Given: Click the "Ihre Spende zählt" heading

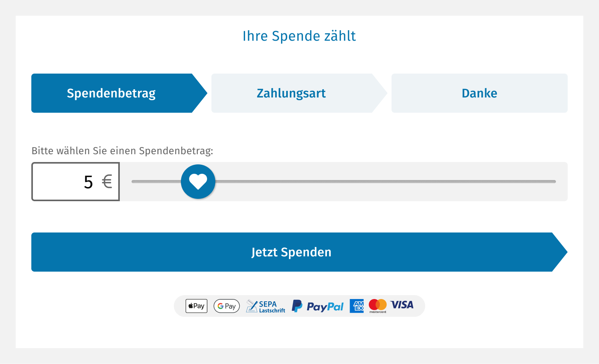Looking at the screenshot, I should tap(299, 36).
